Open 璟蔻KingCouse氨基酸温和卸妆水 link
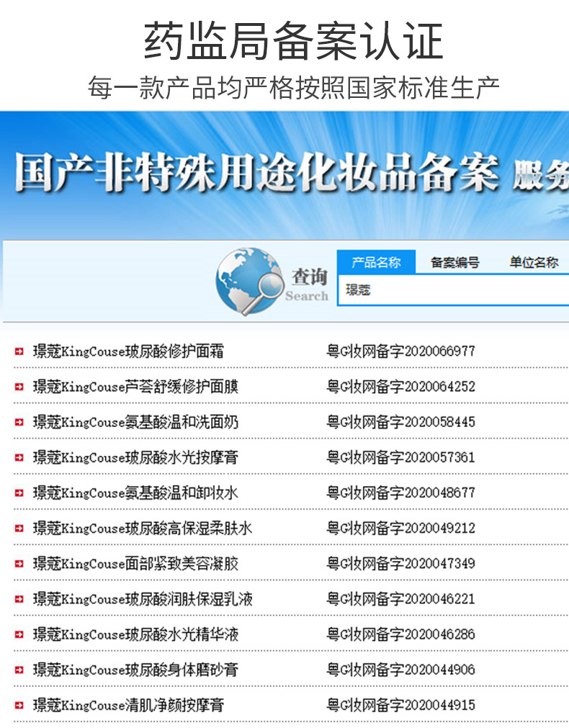569x728 pixels. tap(135, 493)
